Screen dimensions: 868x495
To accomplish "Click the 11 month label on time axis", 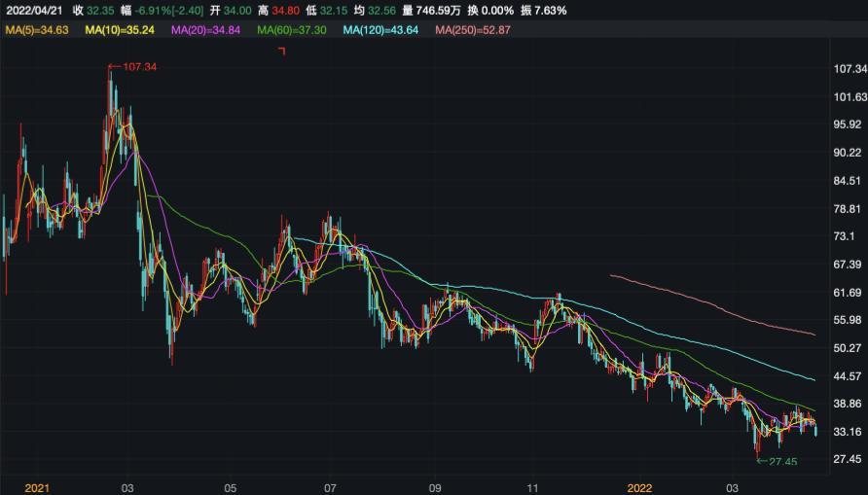I will pyautogui.click(x=532, y=485).
